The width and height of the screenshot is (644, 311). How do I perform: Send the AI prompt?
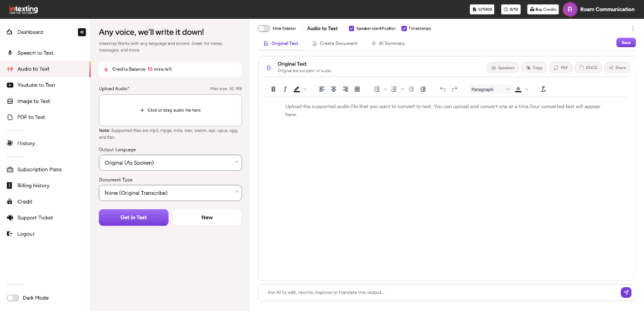[x=626, y=293]
